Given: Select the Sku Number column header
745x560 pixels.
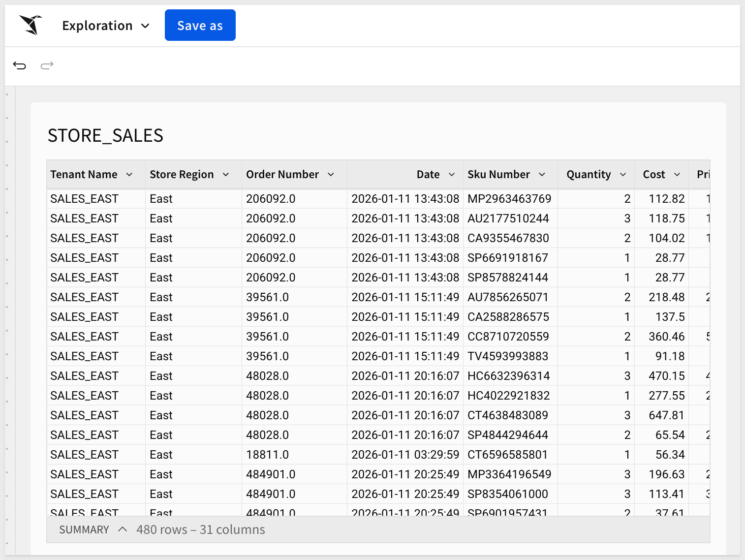Looking at the screenshot, I should [x=498, y=175].
